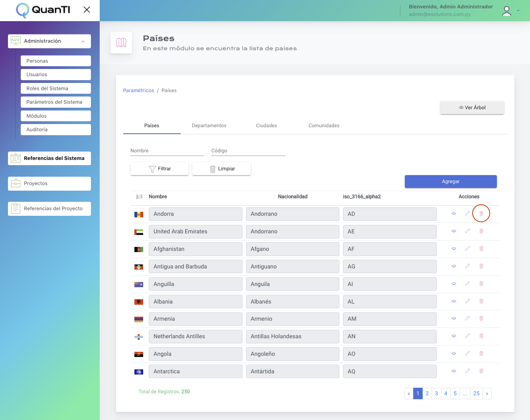Click the Filtrar button
The height and width of the screenshot is (420, 530).
(x=160, y=169)
